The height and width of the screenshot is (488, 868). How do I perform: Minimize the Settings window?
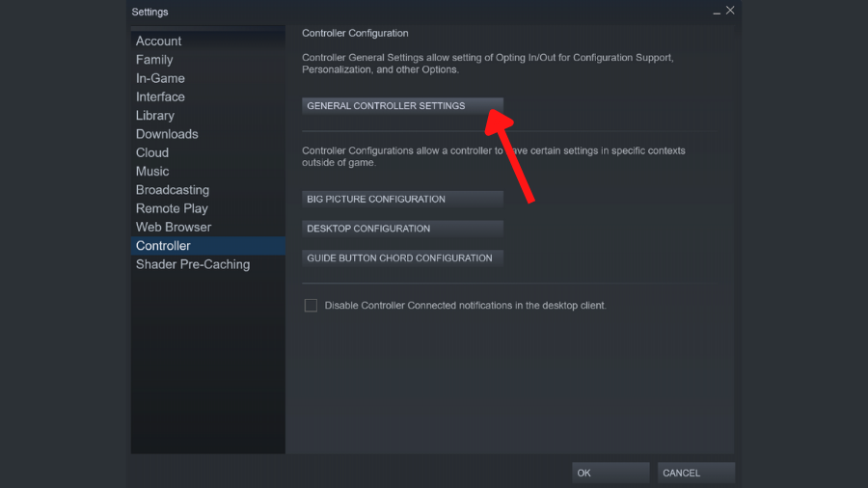click(x=717, y=11)
